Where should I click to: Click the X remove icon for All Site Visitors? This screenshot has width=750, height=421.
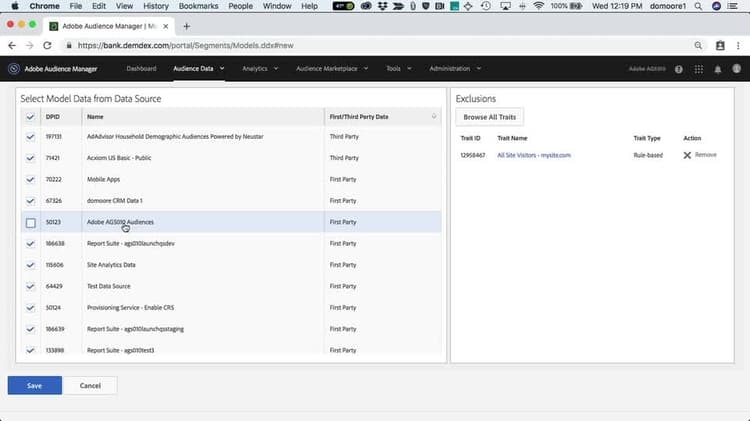pyautogui.click(x=687, y=155)
